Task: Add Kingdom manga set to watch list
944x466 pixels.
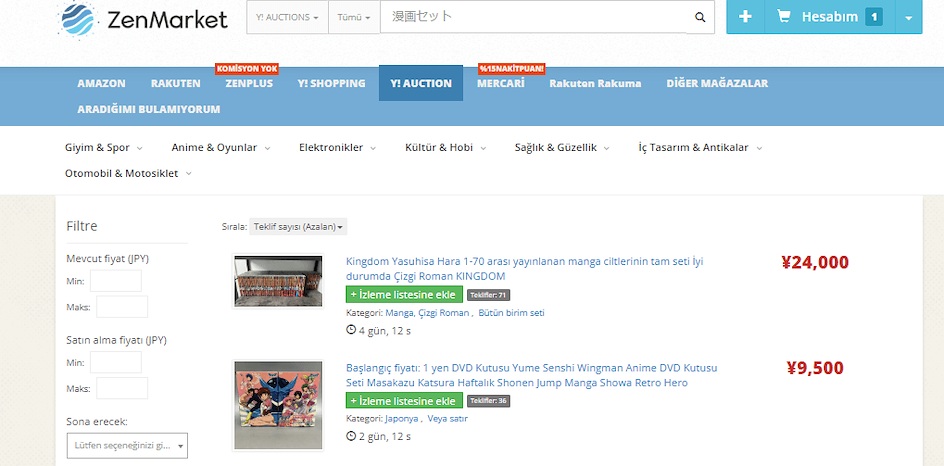Action: [x=404, y=294]
